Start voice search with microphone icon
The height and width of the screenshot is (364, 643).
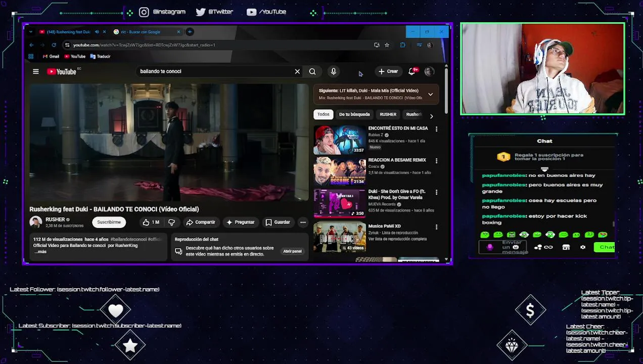(x=333, y=72)
